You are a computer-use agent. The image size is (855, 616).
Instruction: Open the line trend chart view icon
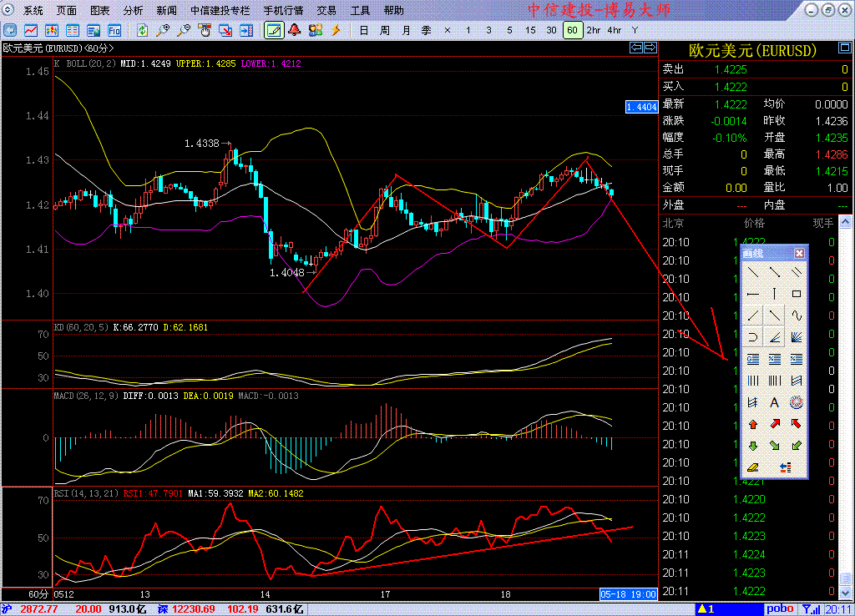(31, 31)
